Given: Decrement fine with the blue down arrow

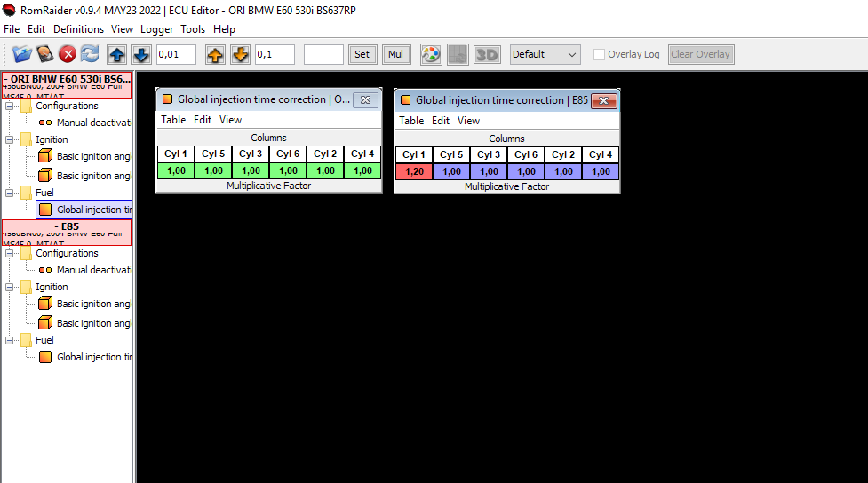Looking at the screenshot, I should point(141,54).
